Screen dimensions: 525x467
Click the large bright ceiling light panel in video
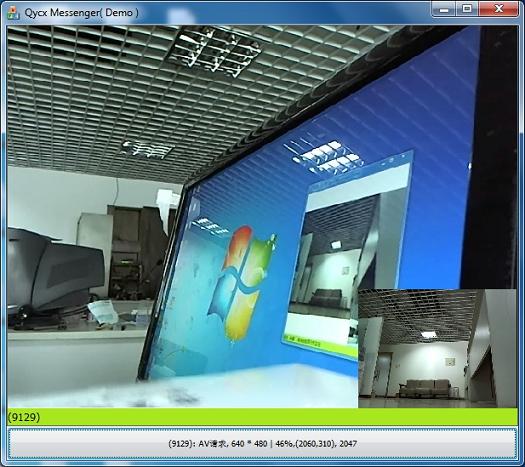(214, 51)
